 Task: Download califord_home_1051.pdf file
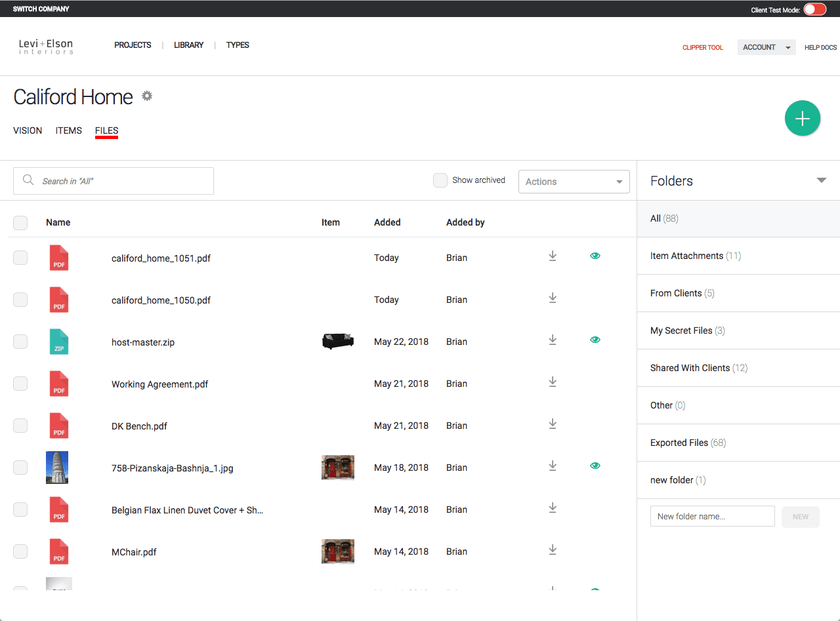point(553,256)
